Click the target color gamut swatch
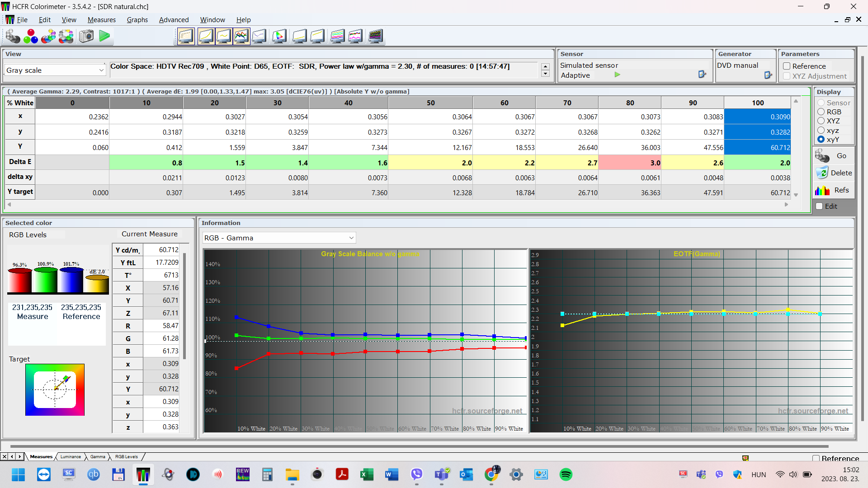Image resolution: width=868 pixels, height=488 pixels. coord(55,389)
